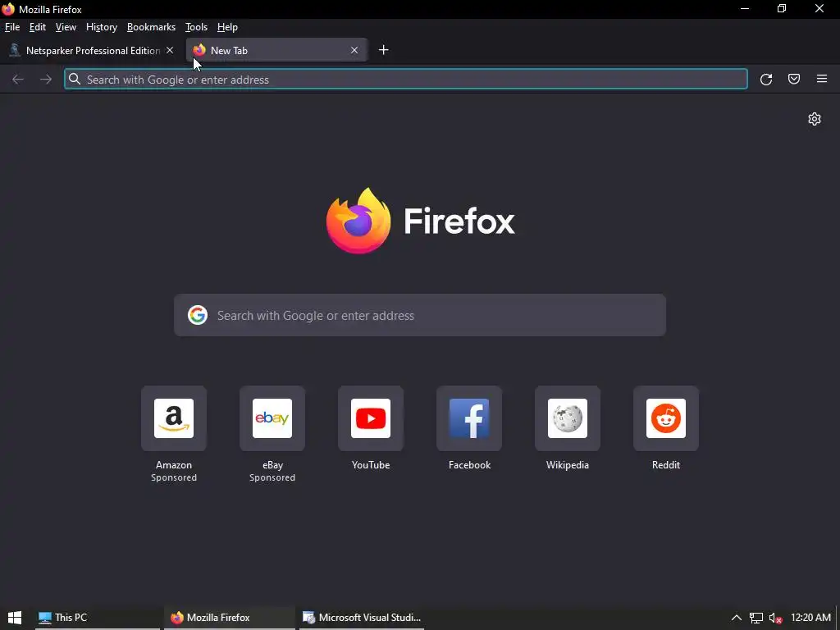This screenshot has width=840, height=630.
Task: Click the Mozilla Firefox title bar icon
Action: (x=8, y=9)
